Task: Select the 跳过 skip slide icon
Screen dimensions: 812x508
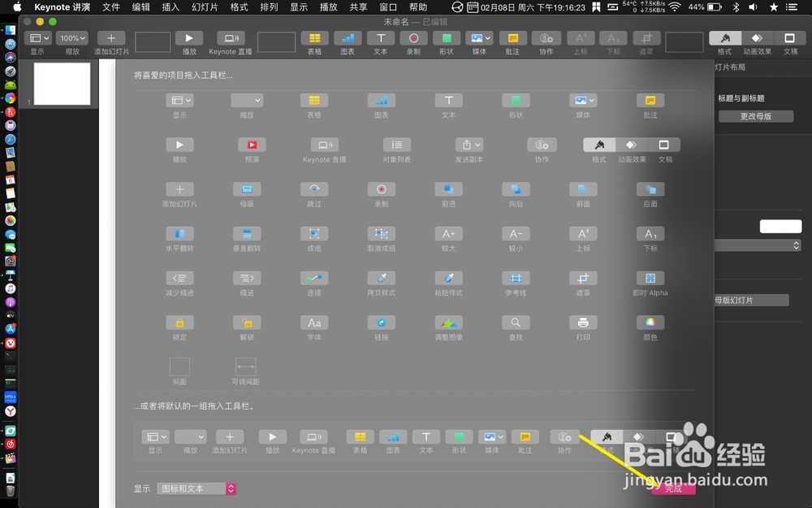Action: click(x=313, y=189)
